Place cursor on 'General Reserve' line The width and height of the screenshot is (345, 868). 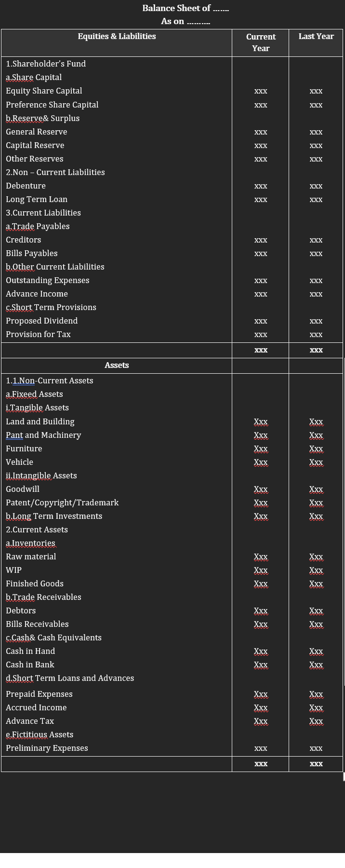click(x=36, y=132)
